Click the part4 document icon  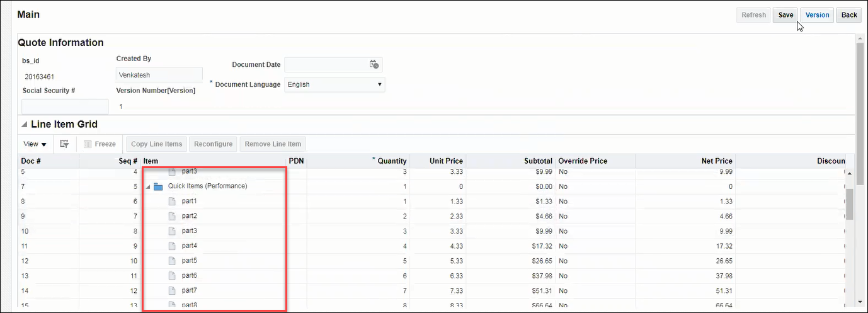click(172, 246)
